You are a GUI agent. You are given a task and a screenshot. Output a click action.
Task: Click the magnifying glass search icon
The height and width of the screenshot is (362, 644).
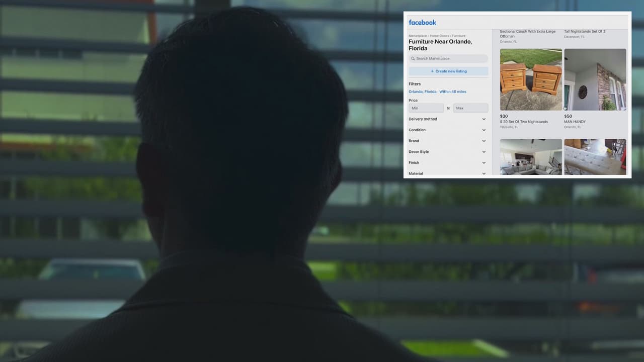tap(413, 59)
